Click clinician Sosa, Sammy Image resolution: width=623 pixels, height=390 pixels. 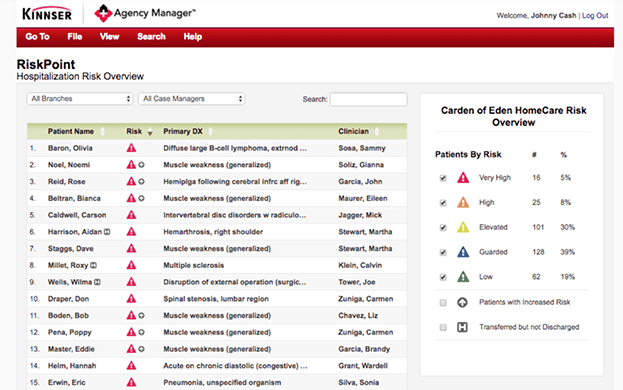coord(362,148)
